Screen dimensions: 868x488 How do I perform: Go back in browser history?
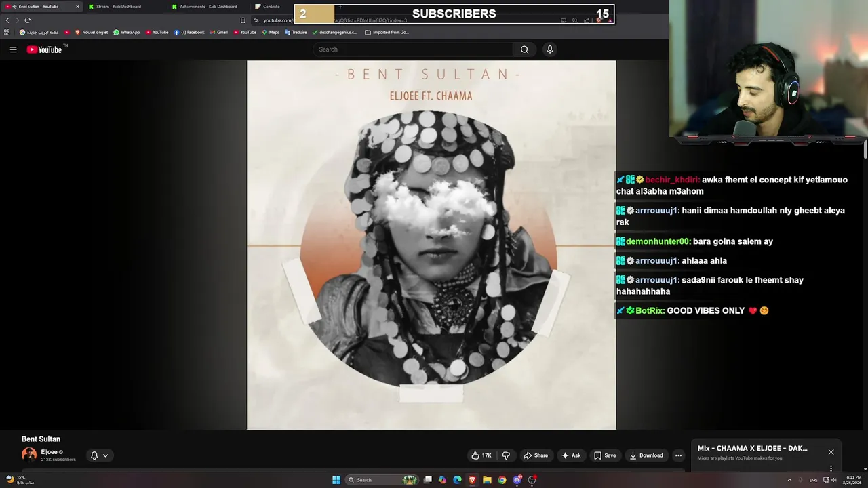pyautogui.click(x=7, y=20)
